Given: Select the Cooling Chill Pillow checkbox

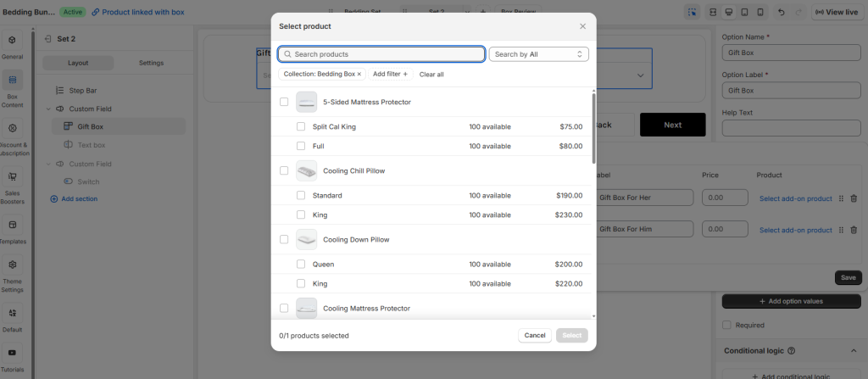Looking at the screenshot, I should 284,170.
